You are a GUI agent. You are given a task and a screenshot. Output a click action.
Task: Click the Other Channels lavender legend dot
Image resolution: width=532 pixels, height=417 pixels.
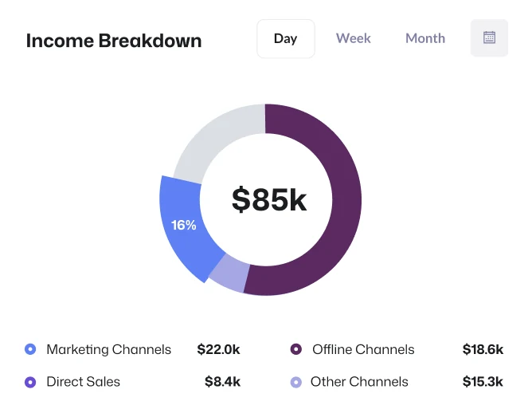pos(295,382)
